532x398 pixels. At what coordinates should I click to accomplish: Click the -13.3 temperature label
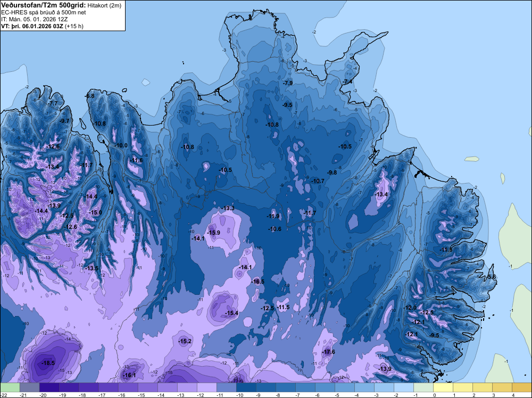[x=228, y=209]
